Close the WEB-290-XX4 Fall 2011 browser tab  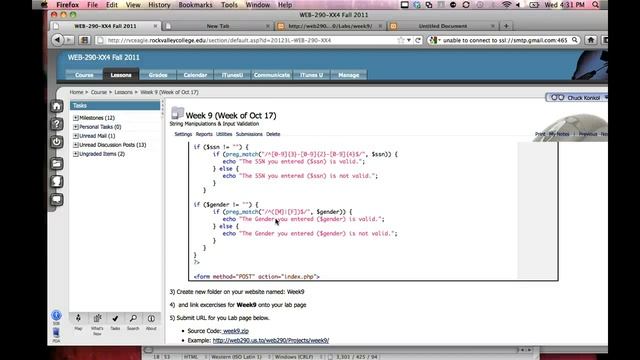(155, 26)
